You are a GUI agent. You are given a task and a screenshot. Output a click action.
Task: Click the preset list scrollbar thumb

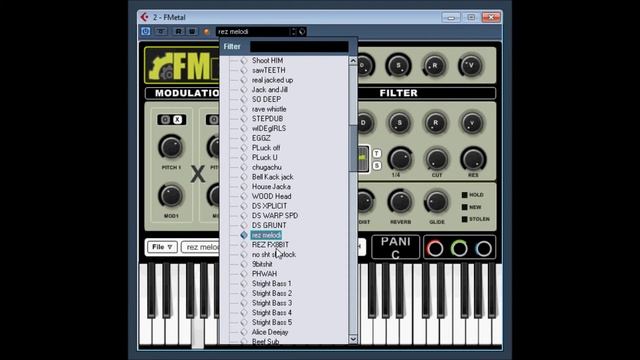[353, 148]
